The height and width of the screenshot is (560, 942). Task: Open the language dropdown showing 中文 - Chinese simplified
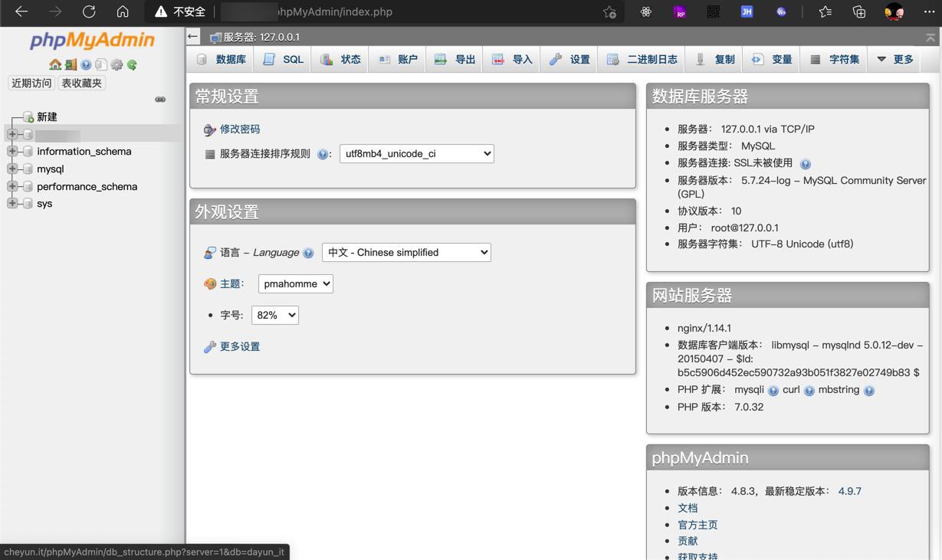(406, 253)
